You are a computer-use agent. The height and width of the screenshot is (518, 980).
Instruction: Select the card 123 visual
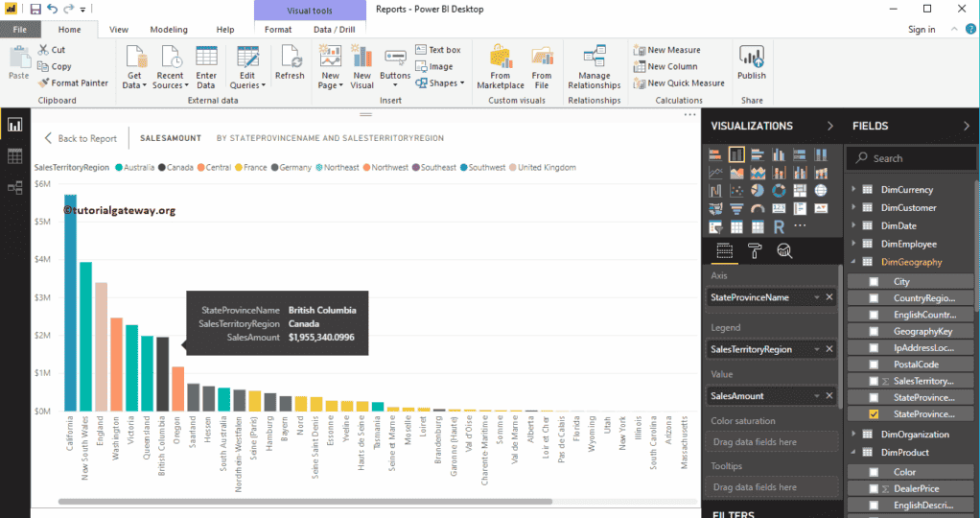pyautogui.click(x=779, y=208)
